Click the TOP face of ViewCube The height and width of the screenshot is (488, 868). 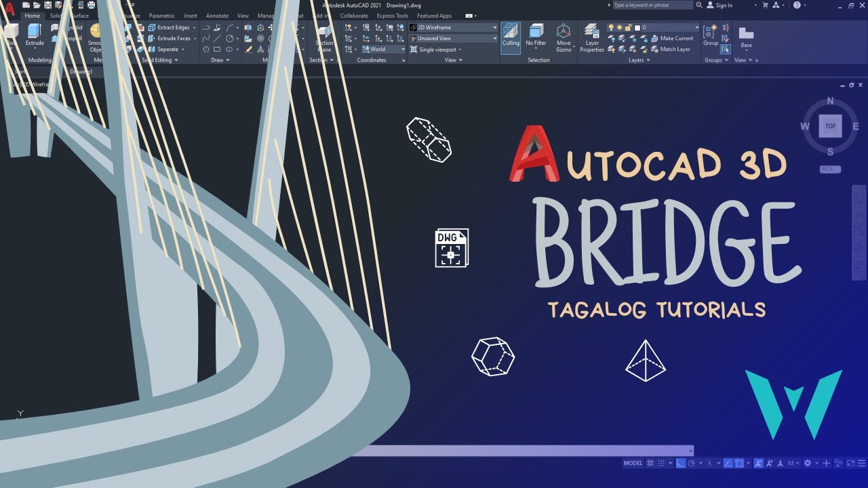click(x=830, y=126)
